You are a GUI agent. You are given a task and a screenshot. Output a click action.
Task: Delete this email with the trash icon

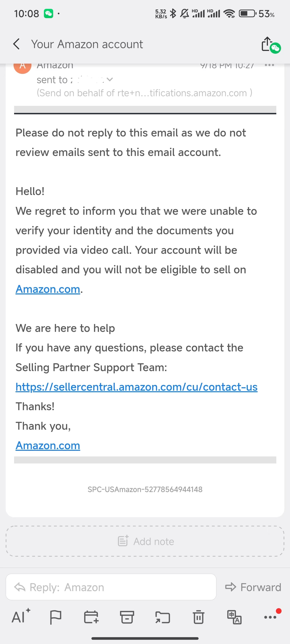coord(198,617)
